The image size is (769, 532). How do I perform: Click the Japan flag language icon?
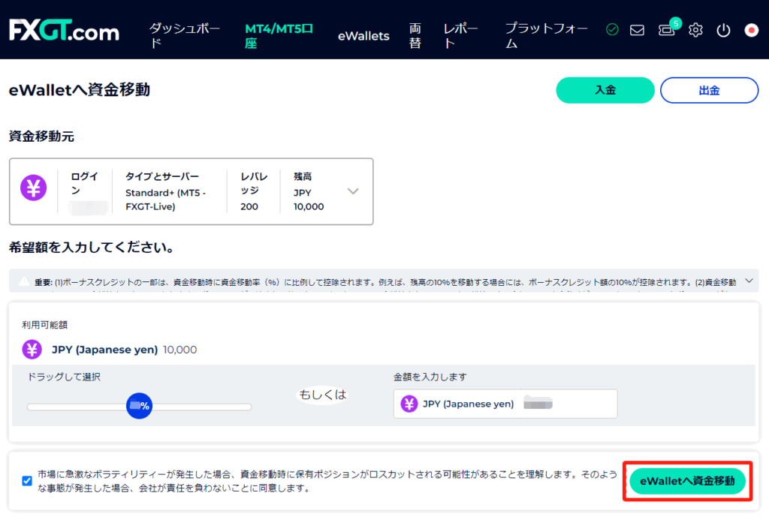pos(751,31)
